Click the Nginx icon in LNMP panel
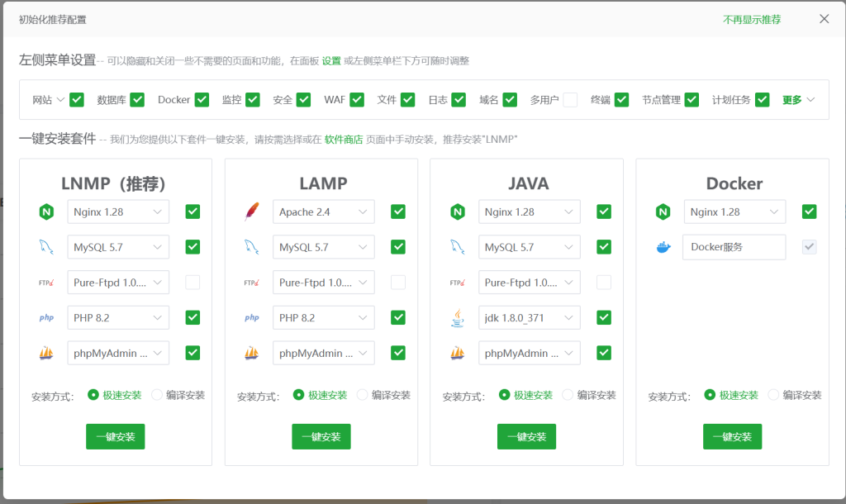Viewport: 846px width, 504px height. click(45, 212)
